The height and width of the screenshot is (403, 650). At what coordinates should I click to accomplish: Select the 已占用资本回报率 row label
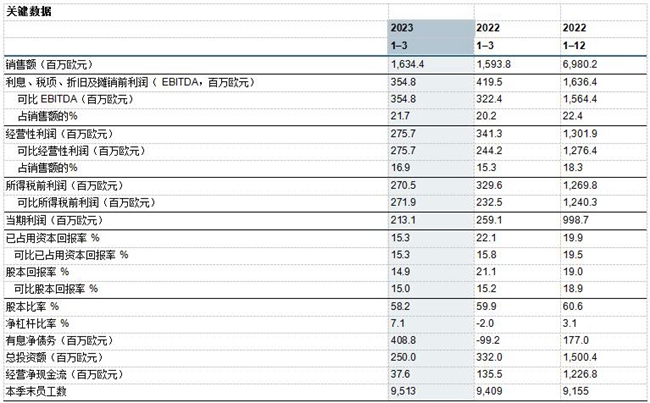point(53,238)
